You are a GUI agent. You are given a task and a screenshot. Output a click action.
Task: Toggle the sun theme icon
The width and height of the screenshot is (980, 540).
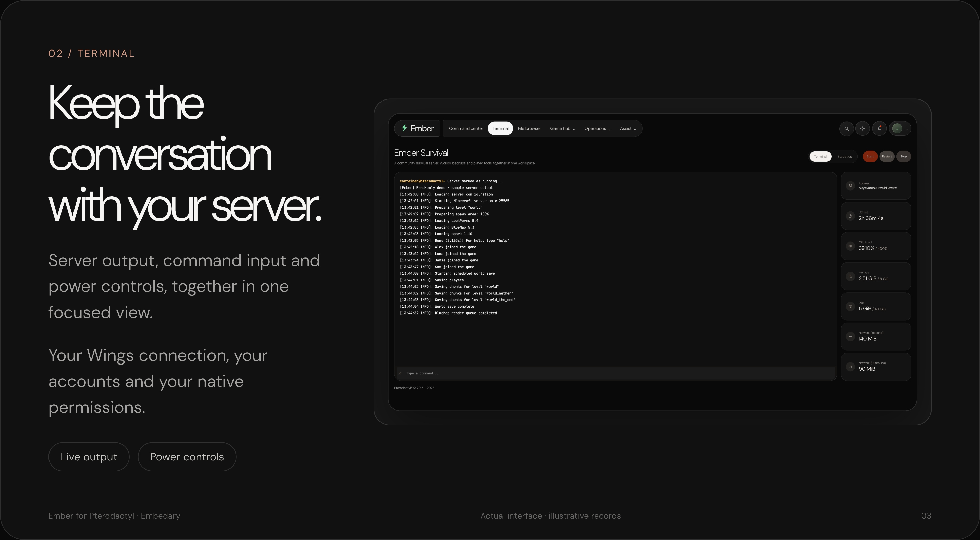[x=862, y=129]
